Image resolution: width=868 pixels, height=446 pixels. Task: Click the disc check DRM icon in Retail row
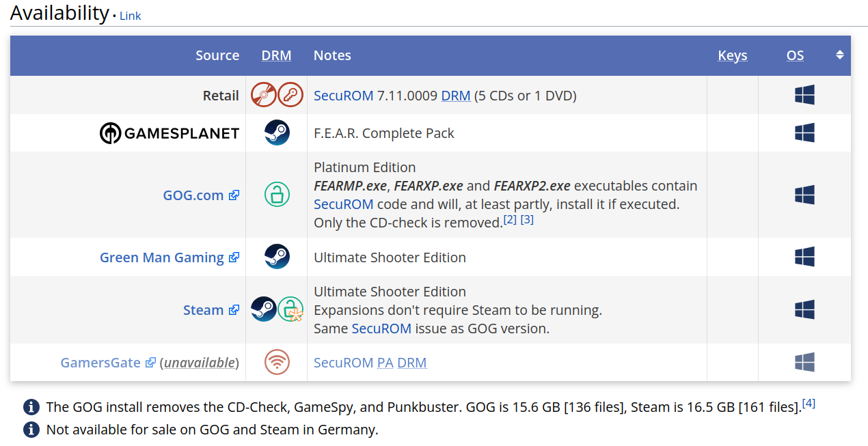tap(264, 95)
